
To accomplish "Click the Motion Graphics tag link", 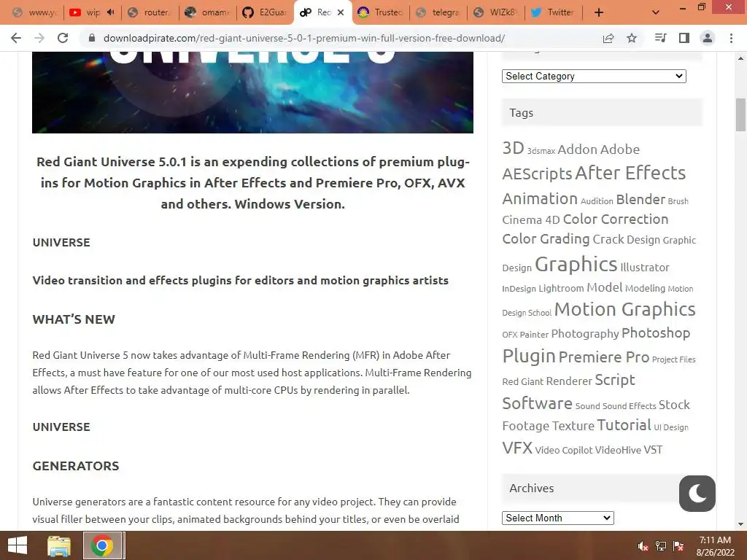I will [624, 309].
